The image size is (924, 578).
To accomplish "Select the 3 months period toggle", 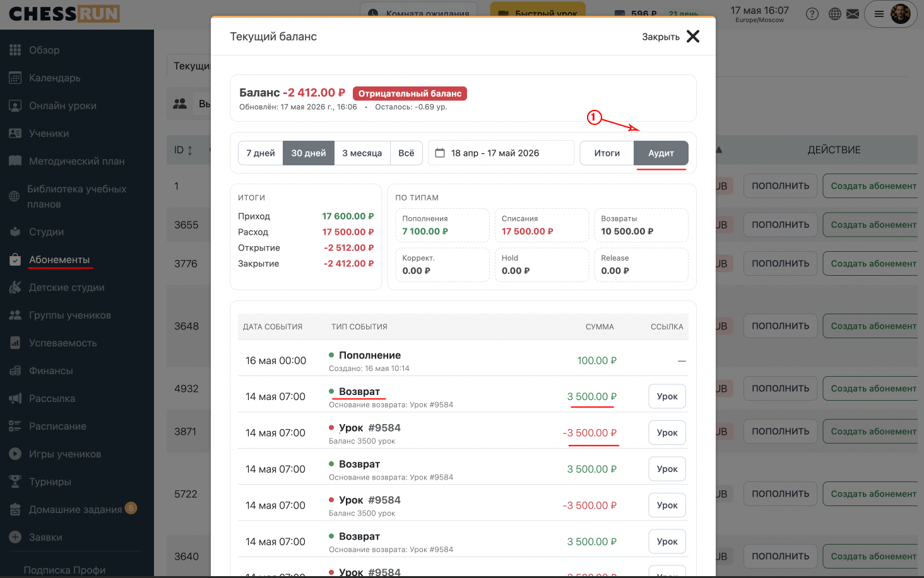I will [x=362, y=153].
